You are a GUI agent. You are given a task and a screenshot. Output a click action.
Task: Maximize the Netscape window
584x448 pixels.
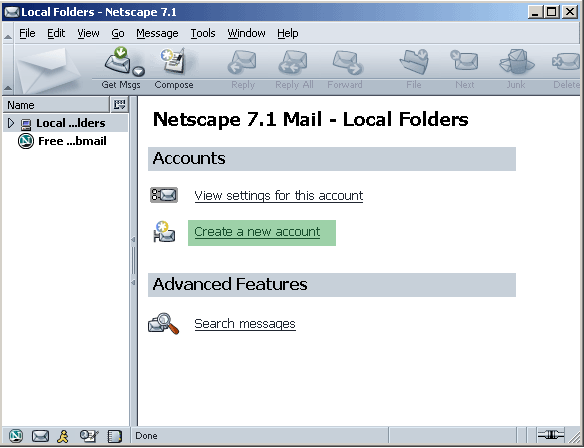(552, 12)
